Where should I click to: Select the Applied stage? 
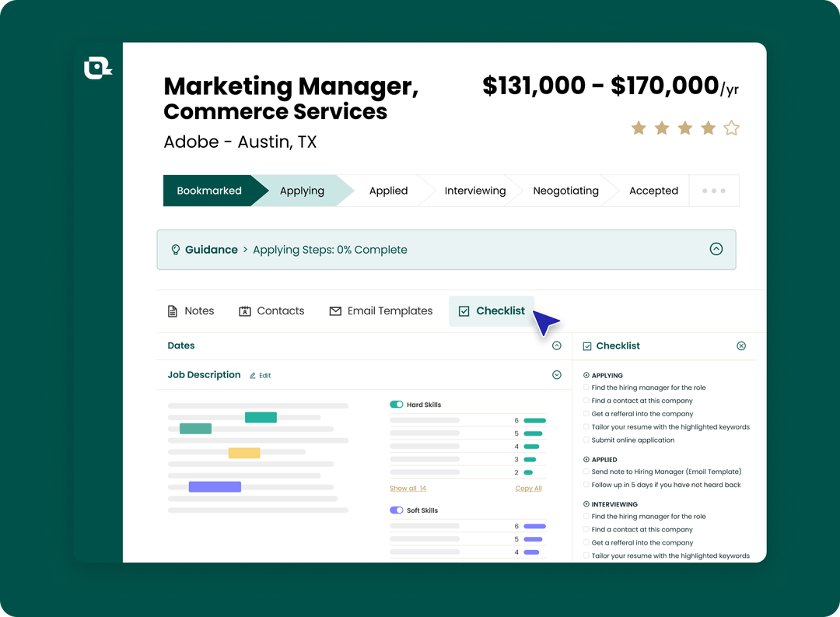[x=388, y=191]
